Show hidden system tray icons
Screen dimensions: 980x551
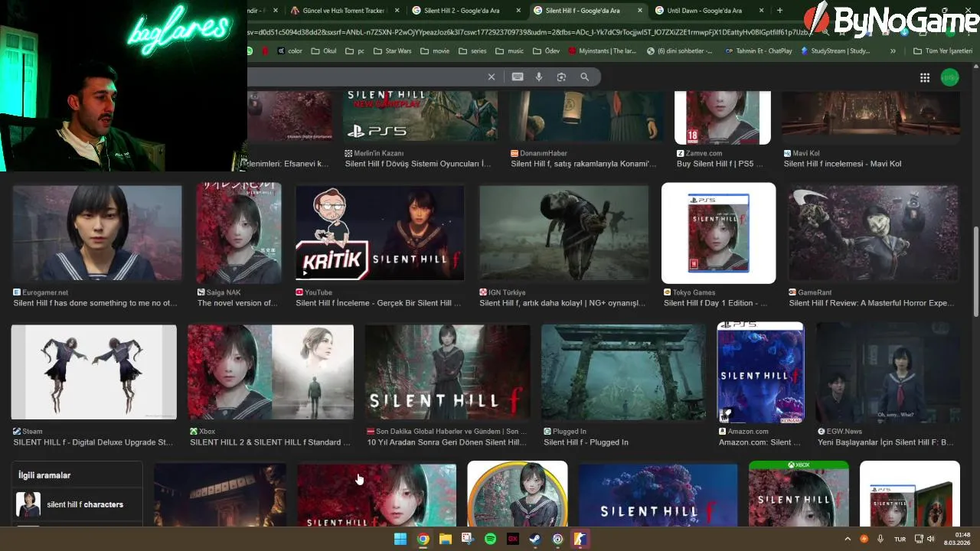[848, 539]
